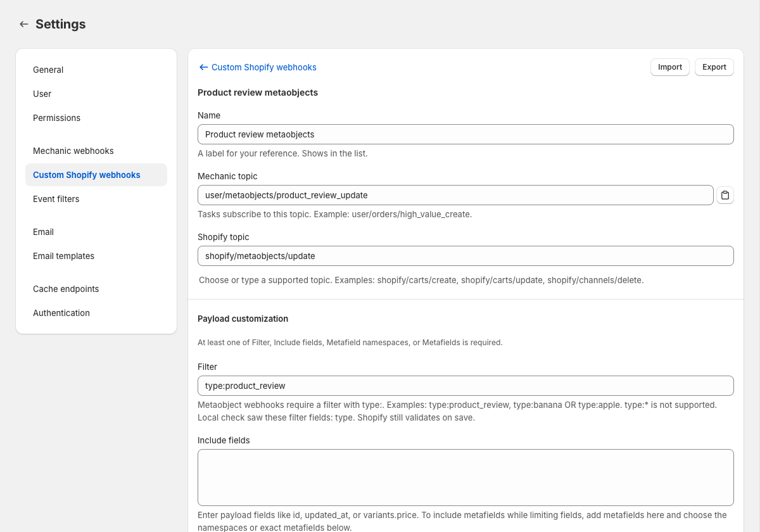Open Cache endpoints section
This screenshot has width=760, height=532.
96,289
